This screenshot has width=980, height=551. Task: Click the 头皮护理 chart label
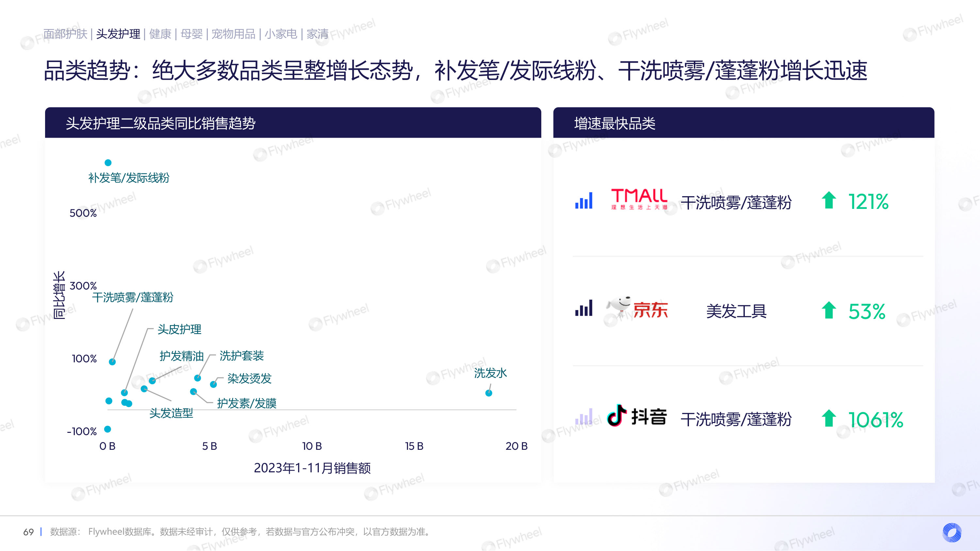point(179,329)
